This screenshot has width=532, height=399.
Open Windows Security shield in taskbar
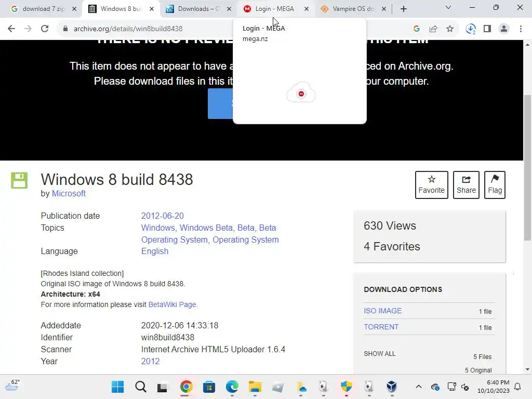tap(346, 387)
